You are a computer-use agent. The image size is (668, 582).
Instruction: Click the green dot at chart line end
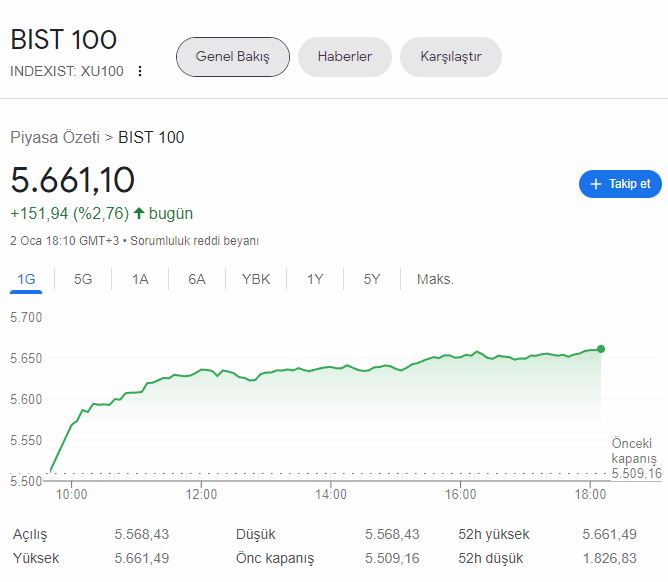tap(601, 349)
